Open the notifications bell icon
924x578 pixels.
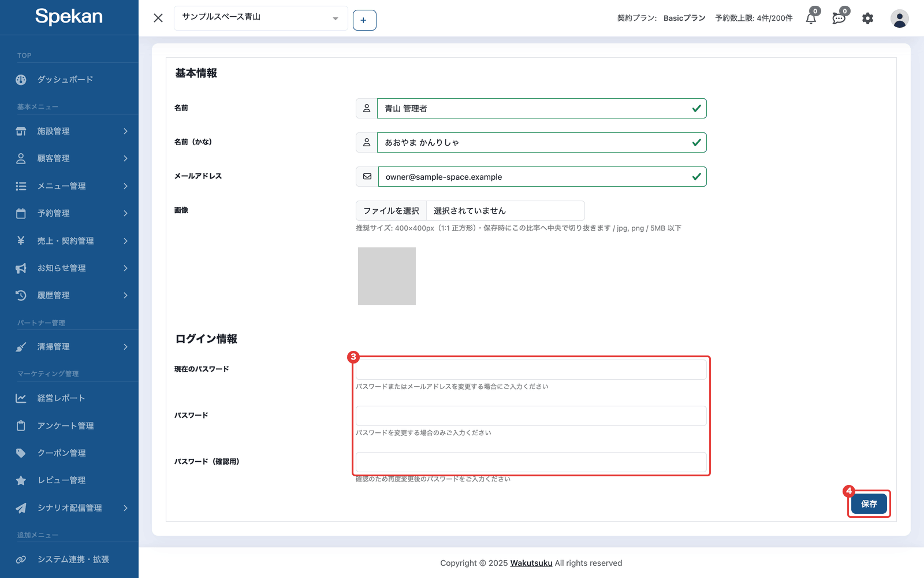811,18
